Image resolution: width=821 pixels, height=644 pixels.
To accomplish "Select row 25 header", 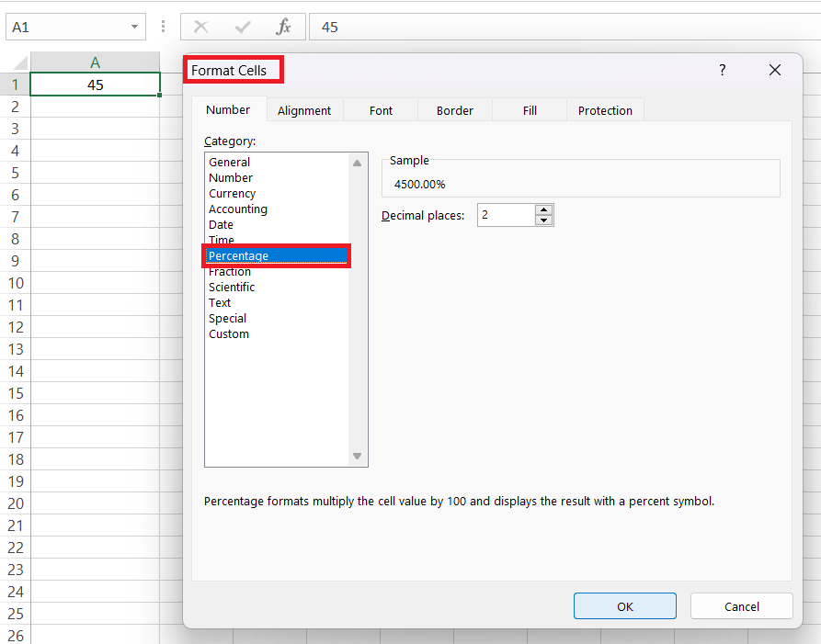I will tap(15, 614).
